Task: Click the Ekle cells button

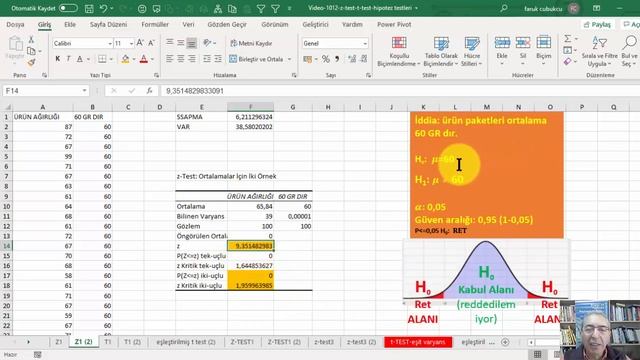Action: click(x=502, y=52)
